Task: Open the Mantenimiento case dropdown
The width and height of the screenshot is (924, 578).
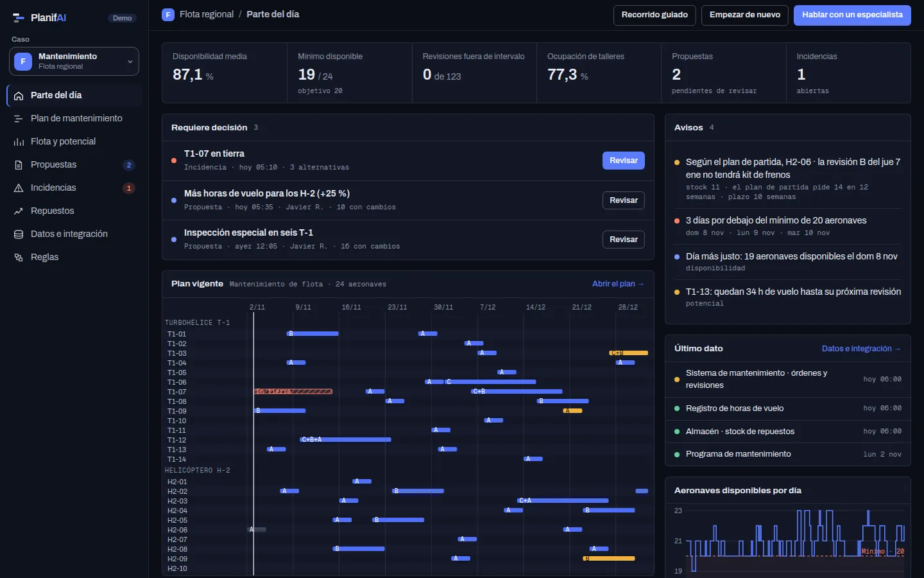Action: pos(74,62)
